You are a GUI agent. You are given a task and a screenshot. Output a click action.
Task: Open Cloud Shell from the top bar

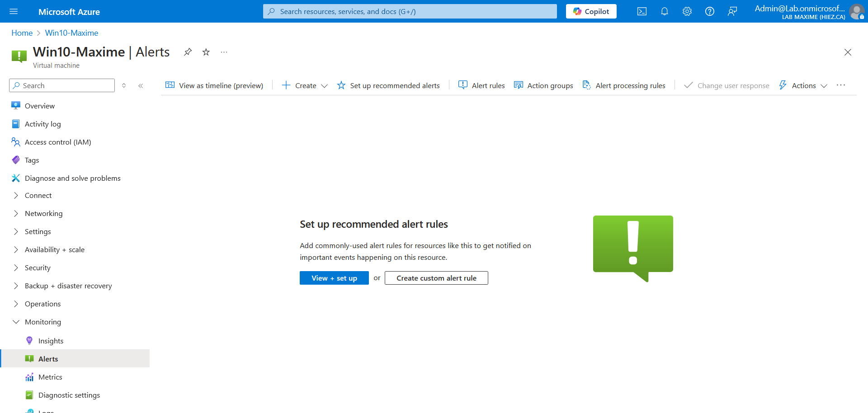click(642, 11)
